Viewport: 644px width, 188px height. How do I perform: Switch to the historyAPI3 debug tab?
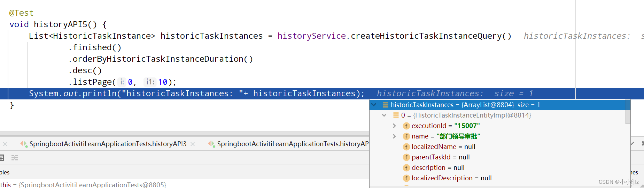coord(108,144)
